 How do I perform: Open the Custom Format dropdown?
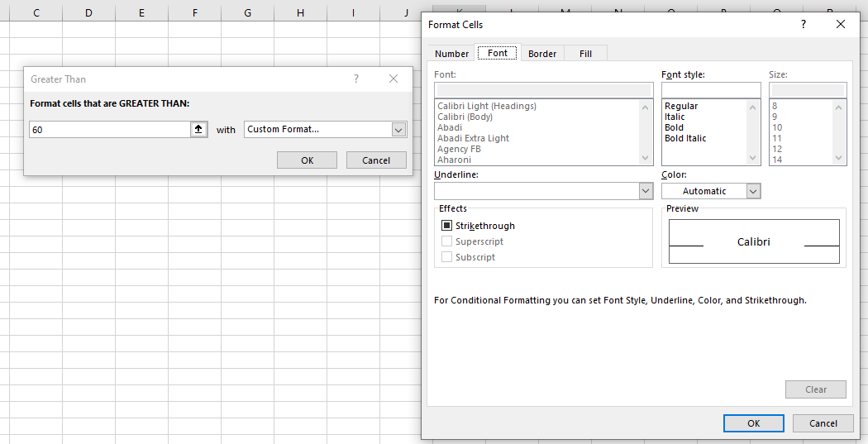[x=398, y=130]
